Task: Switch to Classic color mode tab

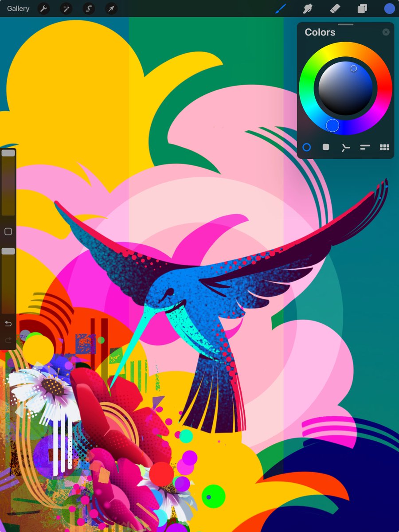Action: tap(326, 147)
